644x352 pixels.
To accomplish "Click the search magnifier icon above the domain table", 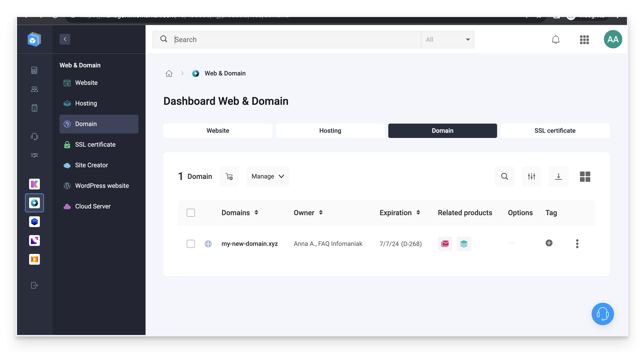I will [x=504, y=176].
